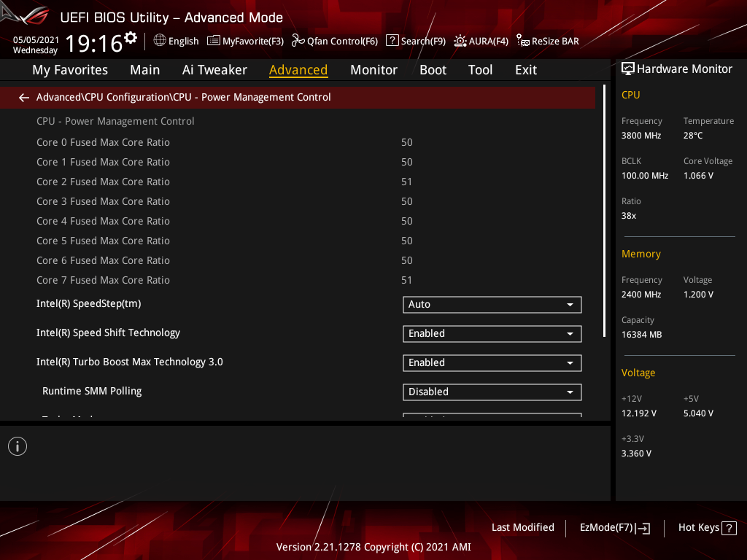Click the English language button
Image resolution: width=747 pixels, height=560 pixels.
183,41
